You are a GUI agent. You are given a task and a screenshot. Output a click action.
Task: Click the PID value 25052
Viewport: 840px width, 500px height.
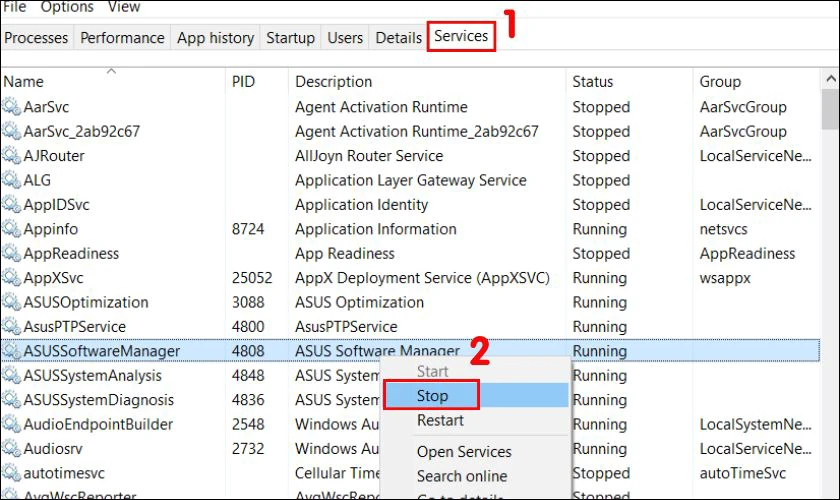pyautogui.click(x=252, y=278)
